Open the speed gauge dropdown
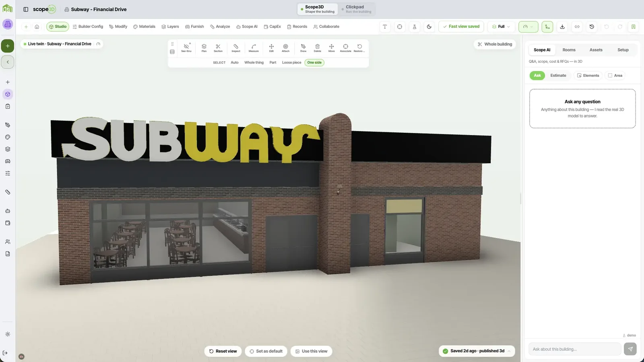 pyautogui.click(x=528, y=27)
